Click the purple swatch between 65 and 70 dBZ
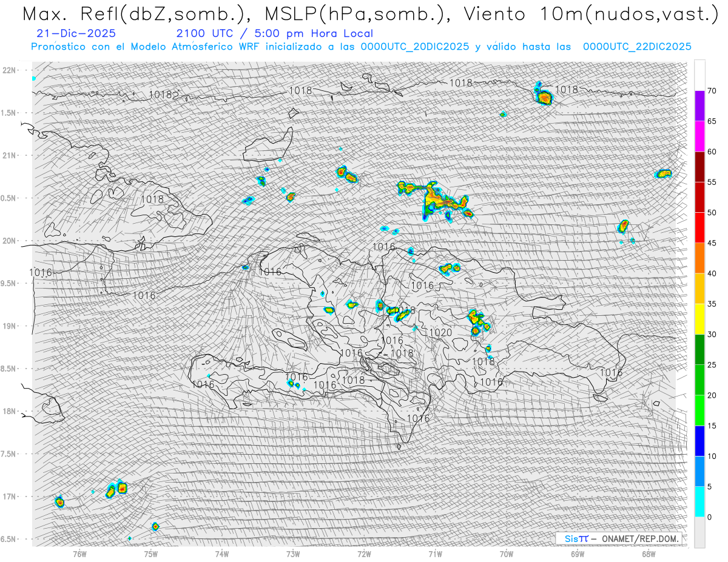 click(699, 105)
